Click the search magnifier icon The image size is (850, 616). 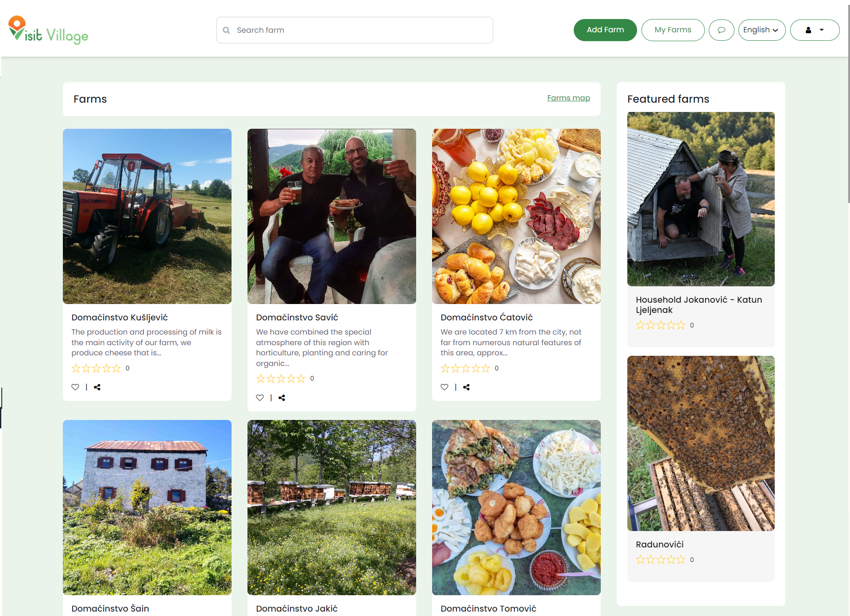click(226, 30)
